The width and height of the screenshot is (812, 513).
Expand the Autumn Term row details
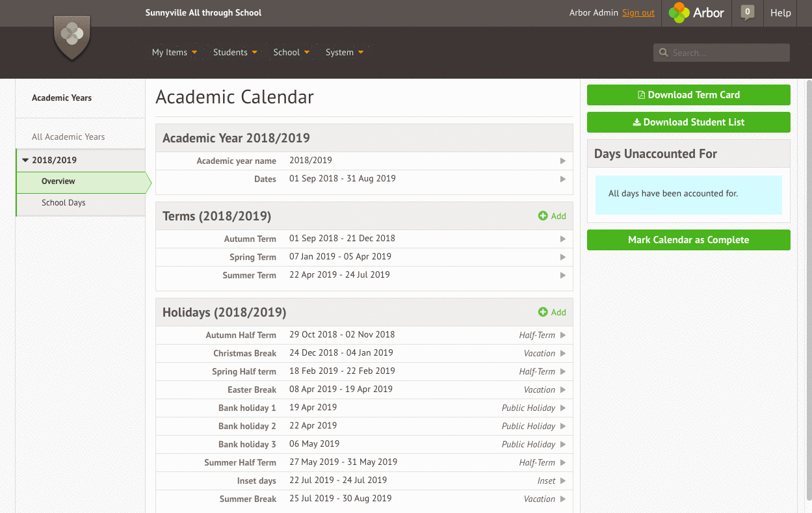[x=563, y=239]
